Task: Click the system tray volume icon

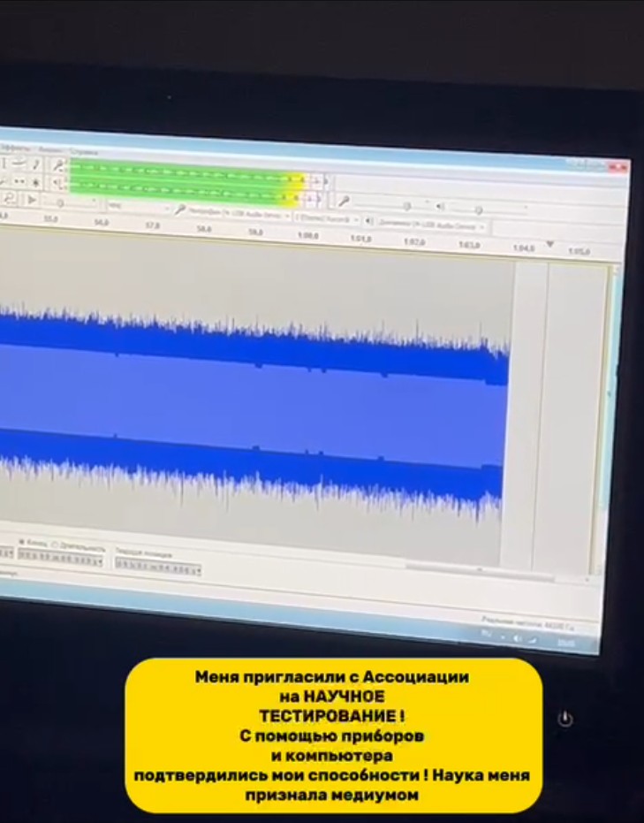Action: tap(516, 637)
